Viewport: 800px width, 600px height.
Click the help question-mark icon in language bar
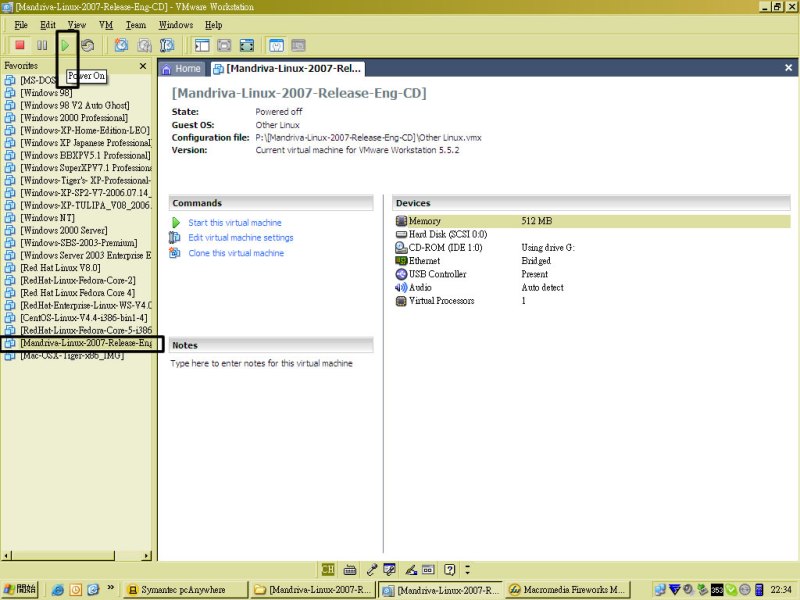449,569
